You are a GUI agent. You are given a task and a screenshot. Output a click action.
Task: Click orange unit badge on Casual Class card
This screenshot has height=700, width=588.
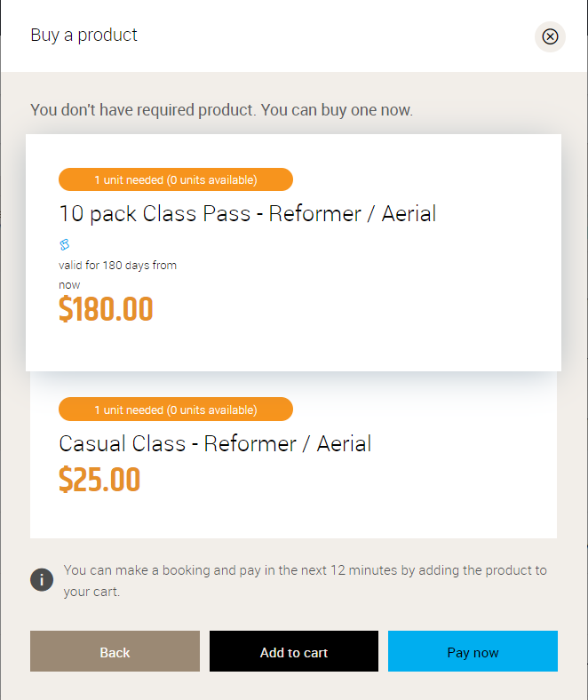(x=175, y=410)
